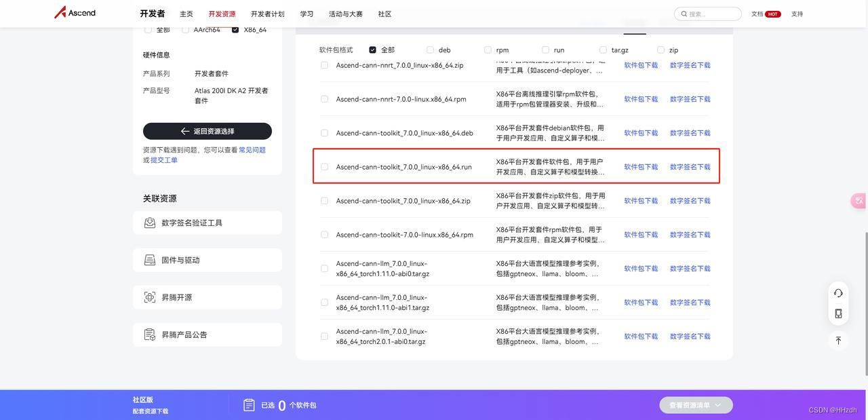The height and width of the screenshot is (420, 868).
Task: Click 软件包下载 for toolkit .deb
Action: tap(641, 133)
